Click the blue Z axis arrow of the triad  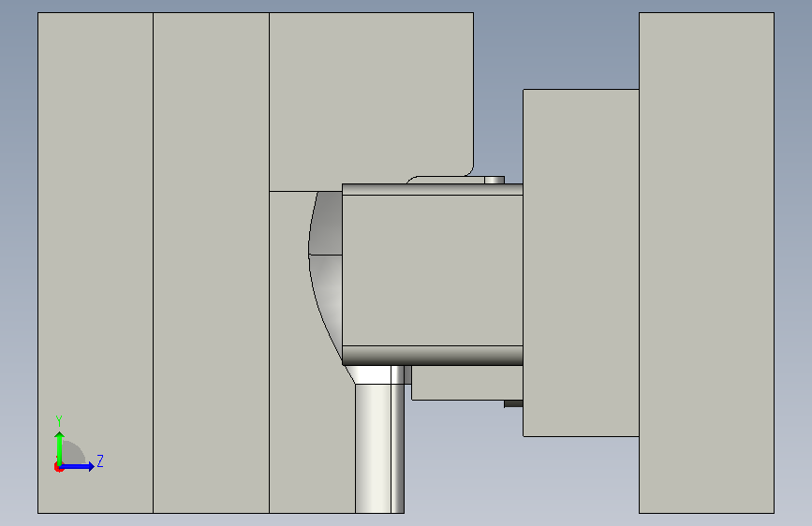(x=78, y=466)
